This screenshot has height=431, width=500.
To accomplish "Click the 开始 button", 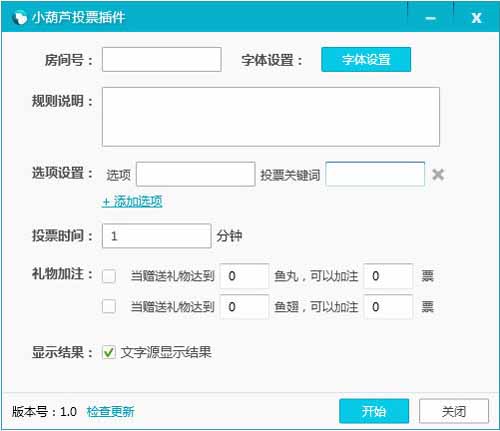I will point(374,411).
